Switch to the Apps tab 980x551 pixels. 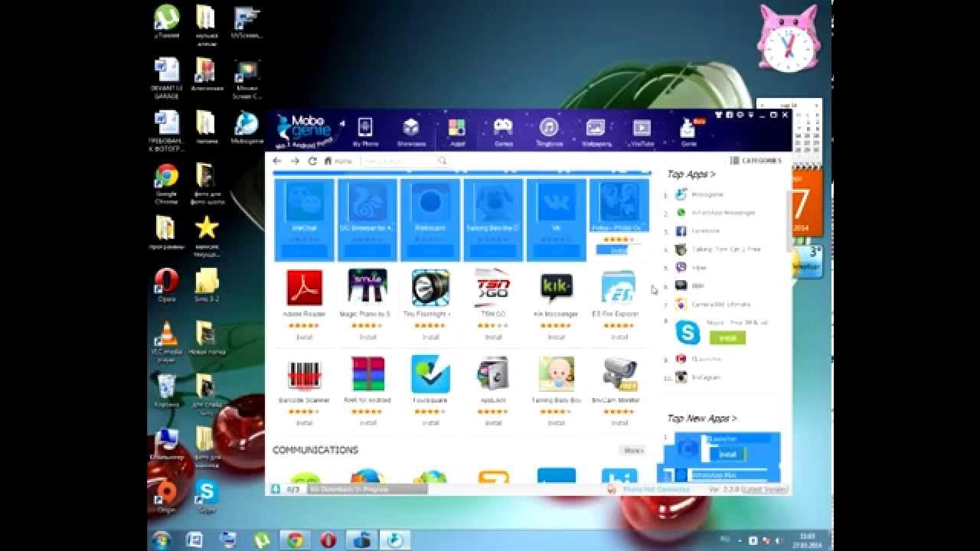click(457, 132)
